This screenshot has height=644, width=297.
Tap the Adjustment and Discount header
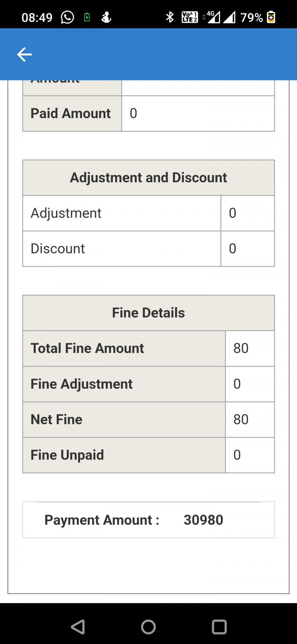click(x=148, y=178)
